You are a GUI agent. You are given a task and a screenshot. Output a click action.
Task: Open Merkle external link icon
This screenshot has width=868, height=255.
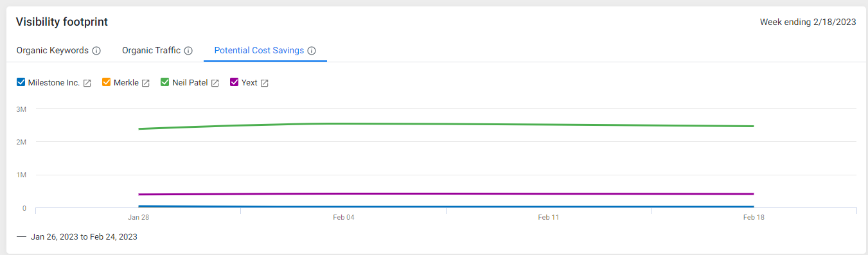(x=146, y=83)
